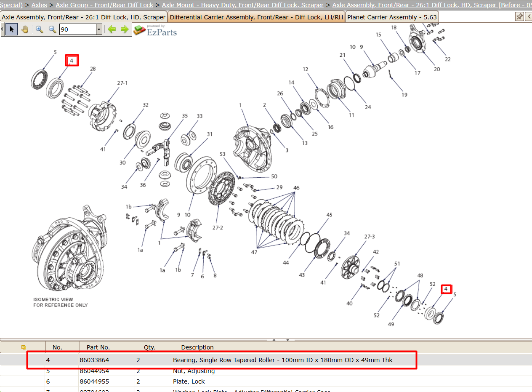Click callout 27-3 on the diagram
Viewport: 532px width, 392px height.
coord(370,237)
